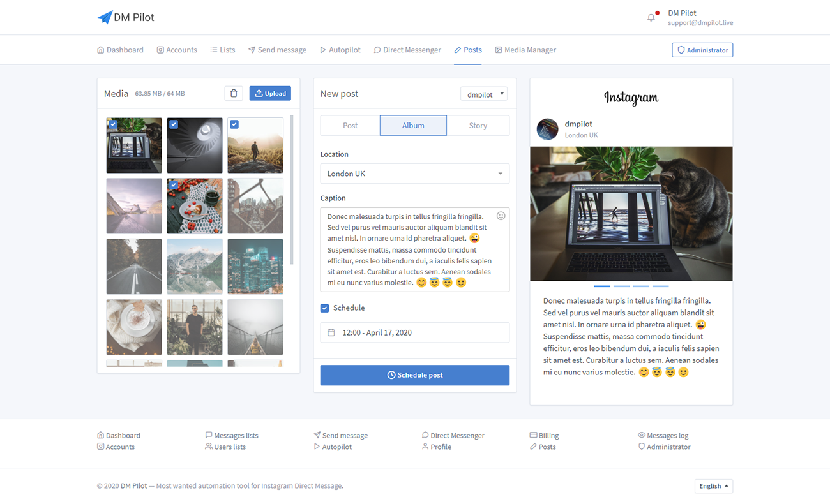Switch to the Post tab
Viewport: 830px width, 504px height.
coord(350,126)
